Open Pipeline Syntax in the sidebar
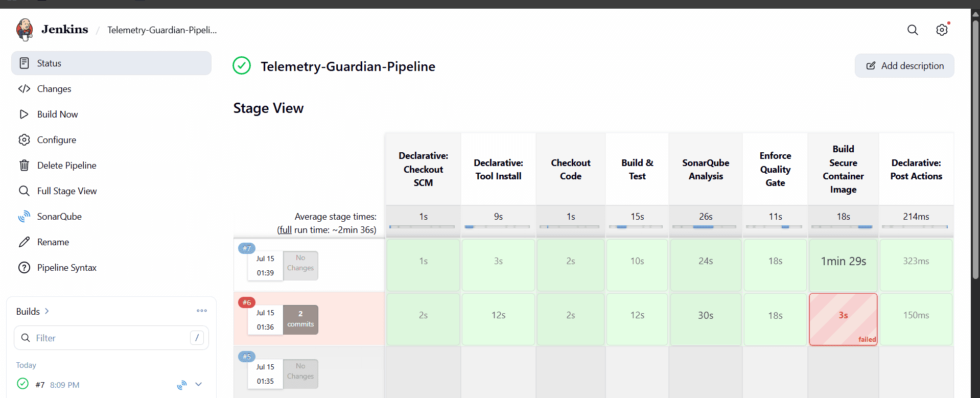This screenshot has width=980, height=398. coord(111,268)
